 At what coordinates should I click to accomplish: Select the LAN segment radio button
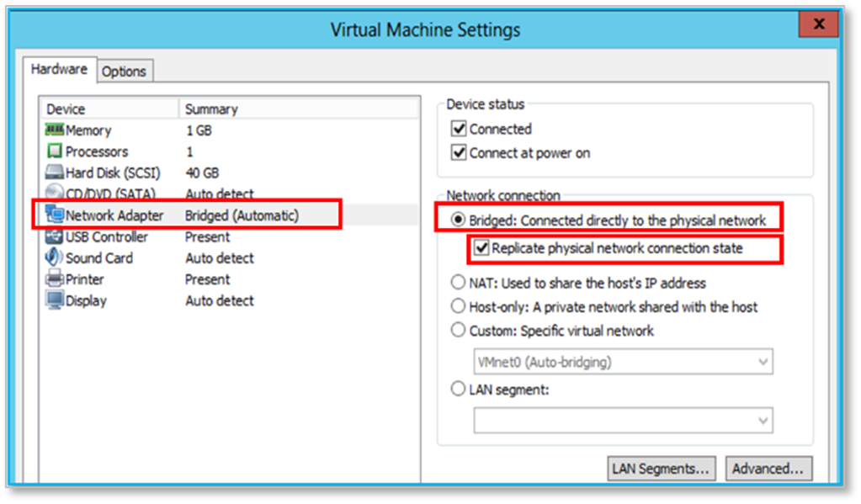click(459, 390)
